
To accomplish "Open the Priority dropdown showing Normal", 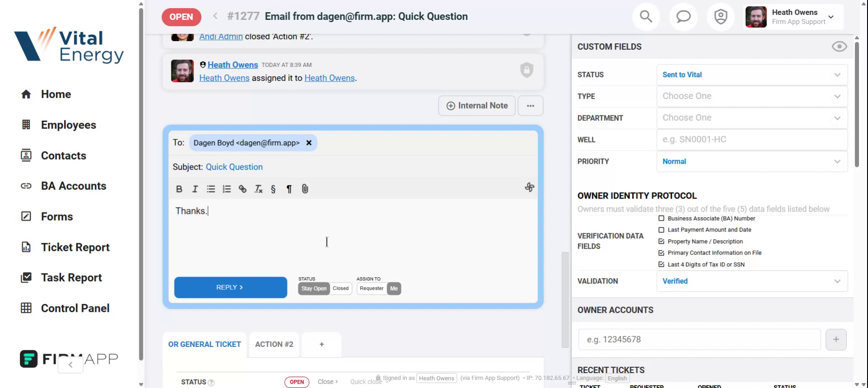I will click(752, 161).
